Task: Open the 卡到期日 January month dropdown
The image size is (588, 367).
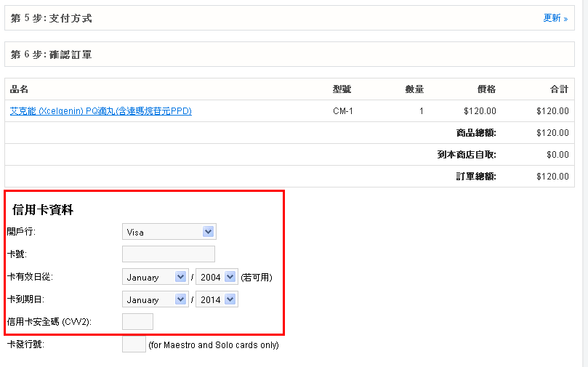Action: tap(156, 299)
